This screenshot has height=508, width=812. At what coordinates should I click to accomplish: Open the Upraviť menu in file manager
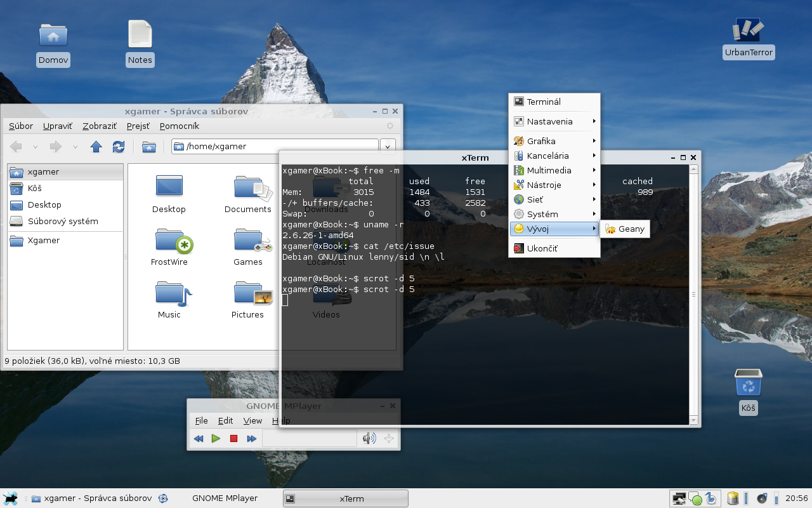pyautogui.click(x=58, y=126)
